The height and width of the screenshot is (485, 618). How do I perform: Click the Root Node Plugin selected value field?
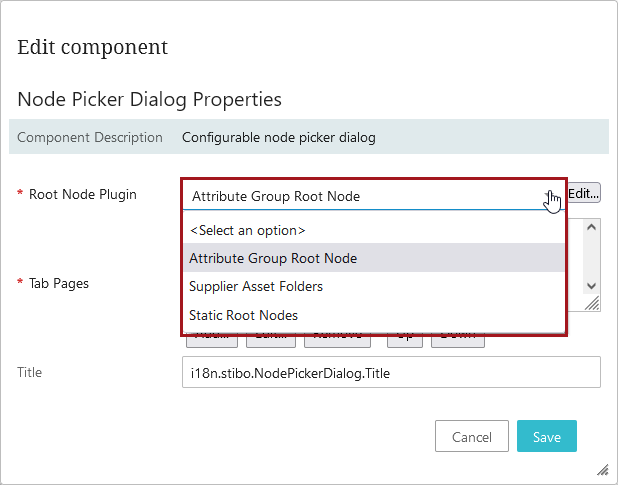click(x=363, y=196)
